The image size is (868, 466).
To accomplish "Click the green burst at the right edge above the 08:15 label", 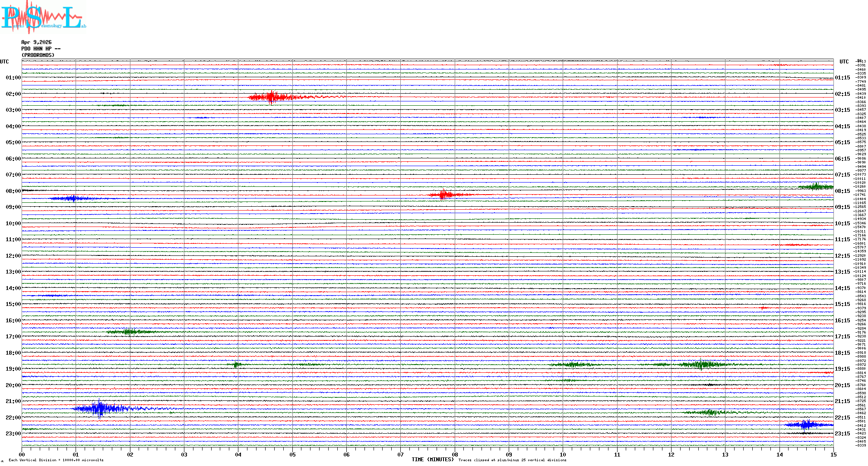I will click(x=816, y=186).
